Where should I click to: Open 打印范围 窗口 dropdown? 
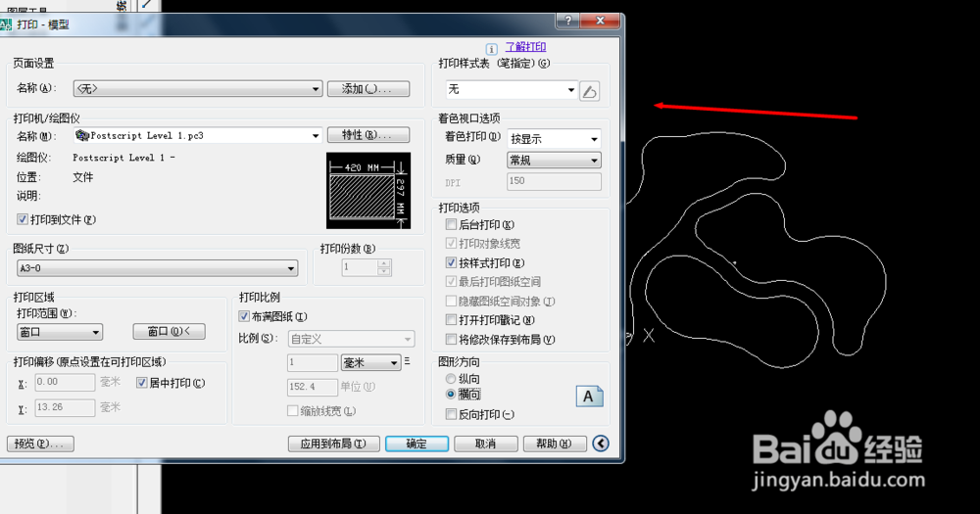(60, 332)
